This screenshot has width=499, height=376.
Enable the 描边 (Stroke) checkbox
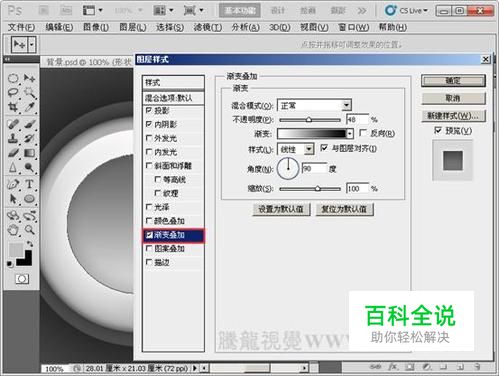pos(149,262)
